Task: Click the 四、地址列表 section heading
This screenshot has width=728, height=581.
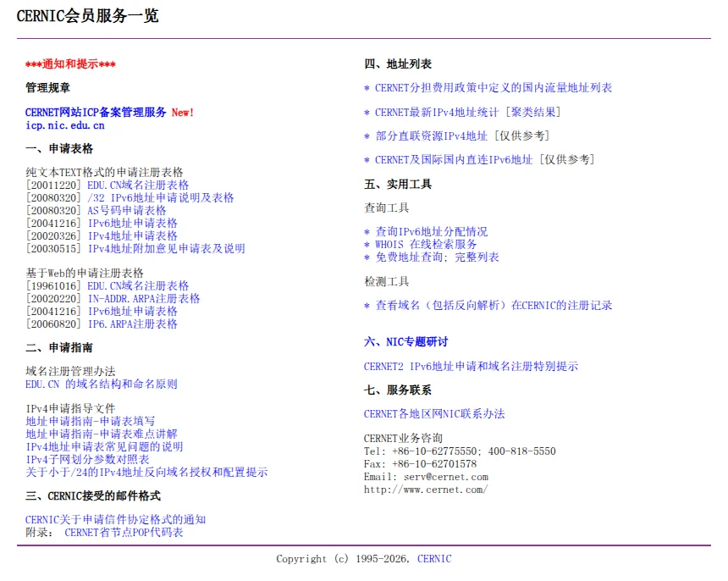Action: click(x=398, y=64)
